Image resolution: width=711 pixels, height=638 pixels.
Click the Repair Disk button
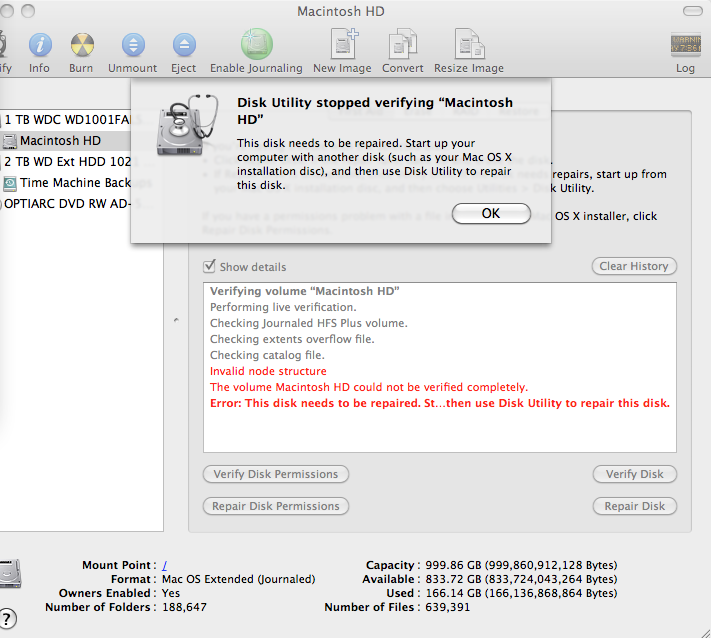pyautogui.click(x=634, y=506)
